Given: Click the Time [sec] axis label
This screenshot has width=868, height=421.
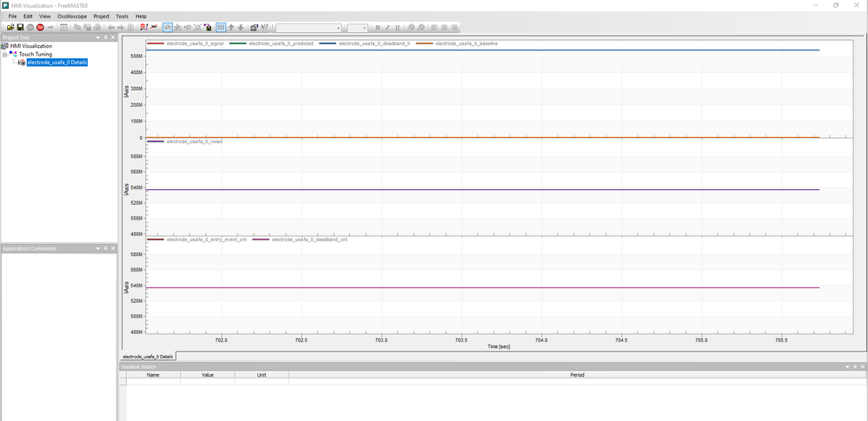Looking at the screenshot, I should pos(498,346).
